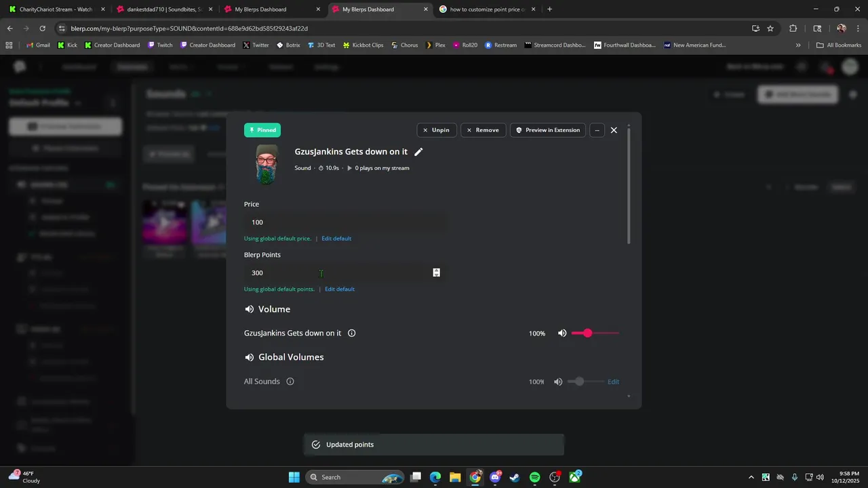
Task: Preview the sound in Extension
Action: point(548,130)
